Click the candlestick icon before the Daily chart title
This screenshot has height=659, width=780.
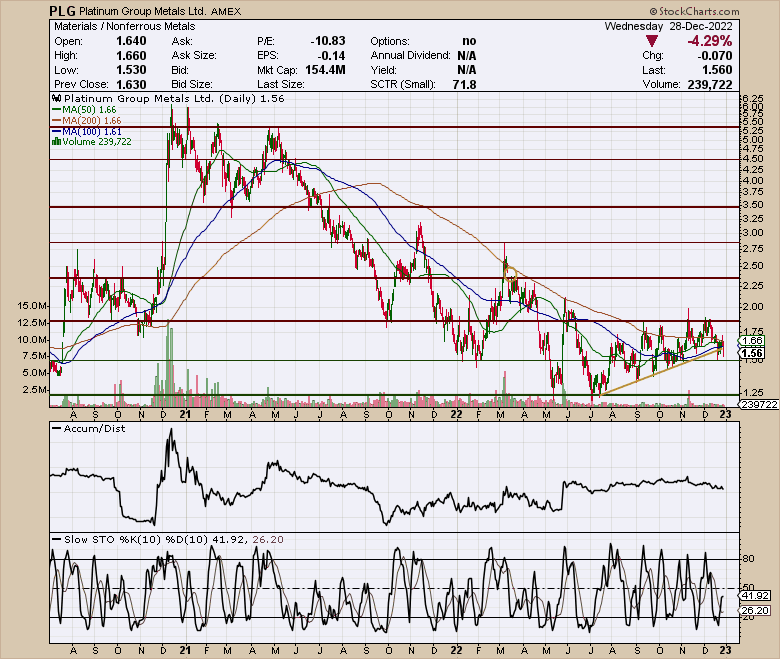[x=52, y=100]
